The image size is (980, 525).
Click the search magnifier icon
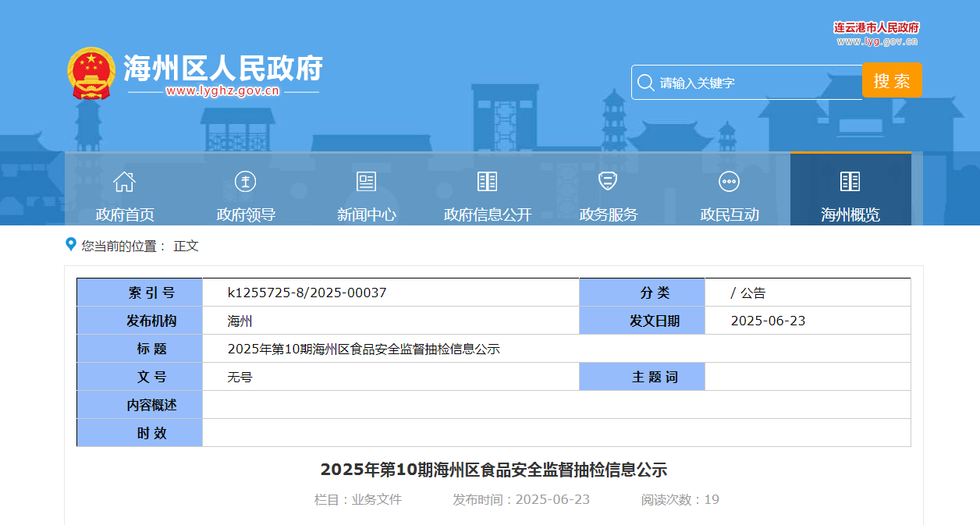646,83
